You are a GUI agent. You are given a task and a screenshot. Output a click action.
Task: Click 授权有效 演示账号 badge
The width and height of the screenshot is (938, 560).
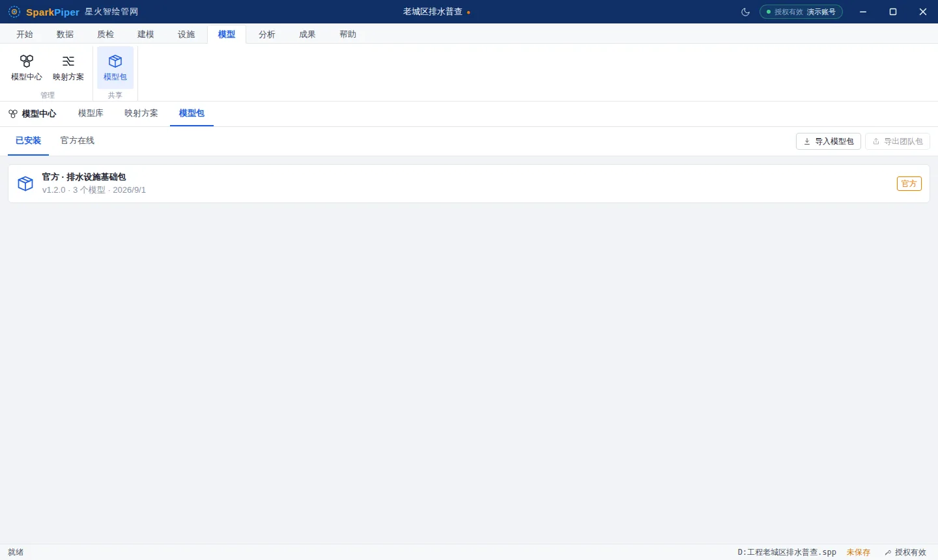[801, 12]
